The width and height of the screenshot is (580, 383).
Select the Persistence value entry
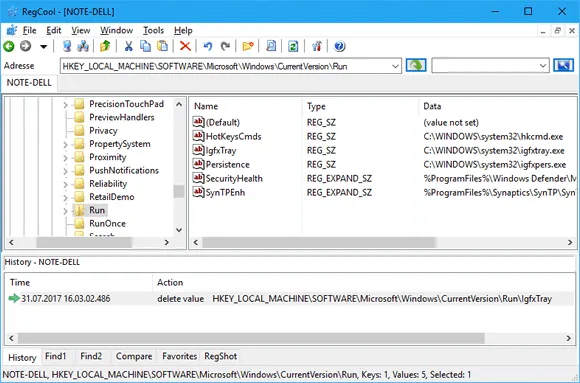point(227,164)
